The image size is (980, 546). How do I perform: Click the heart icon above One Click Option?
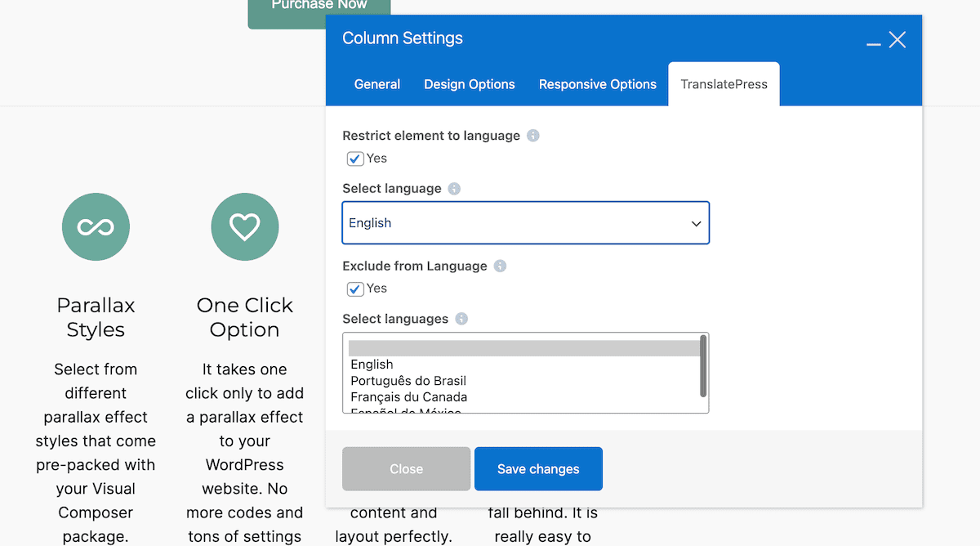pos(245,226)
